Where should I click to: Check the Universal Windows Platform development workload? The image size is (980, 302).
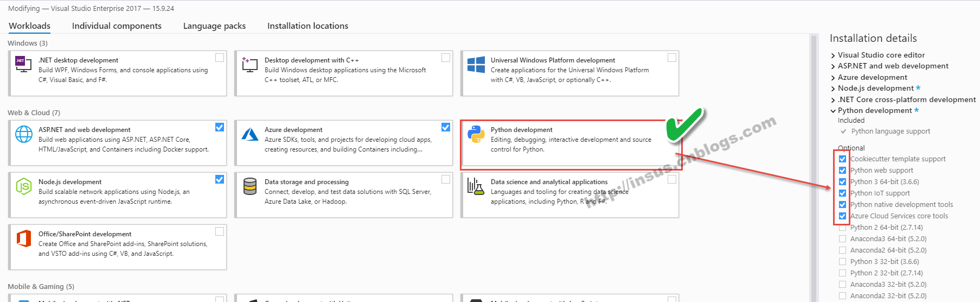[672, 58]
